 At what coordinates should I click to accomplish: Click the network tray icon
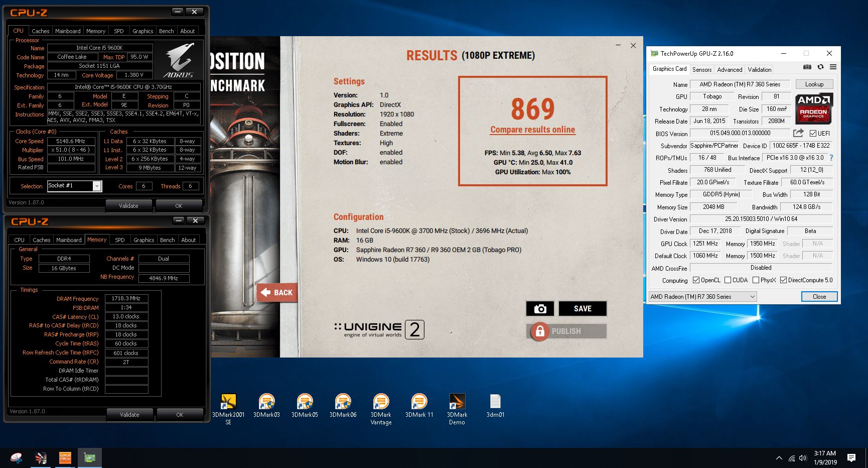point(792,458)
